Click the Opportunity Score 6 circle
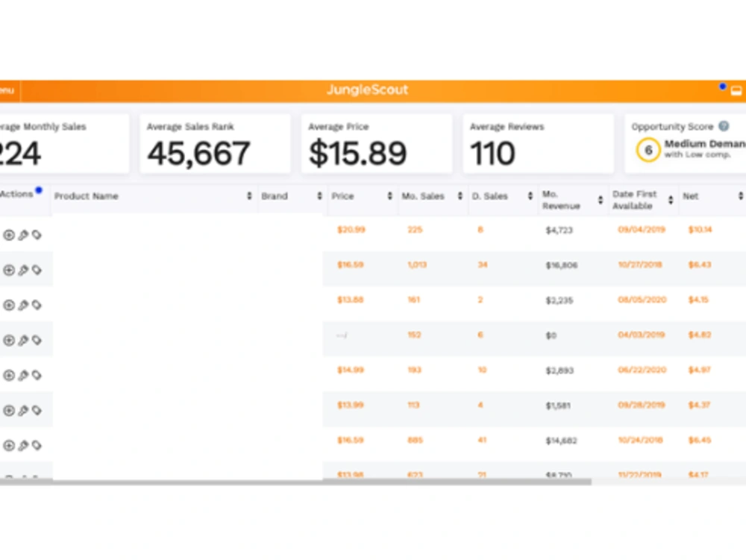This screenshot has width=746, height=560. click(x=648, y=150)
